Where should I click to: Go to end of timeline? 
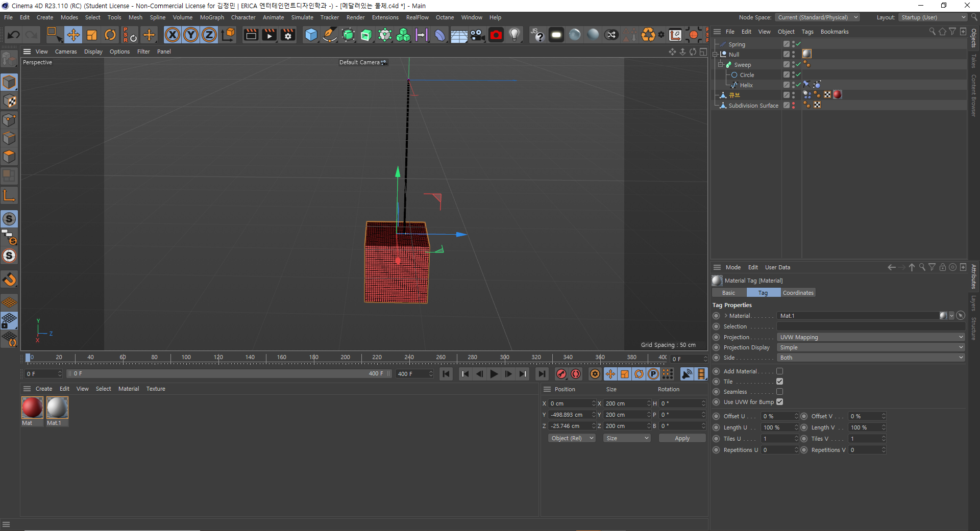pos(542,374)
